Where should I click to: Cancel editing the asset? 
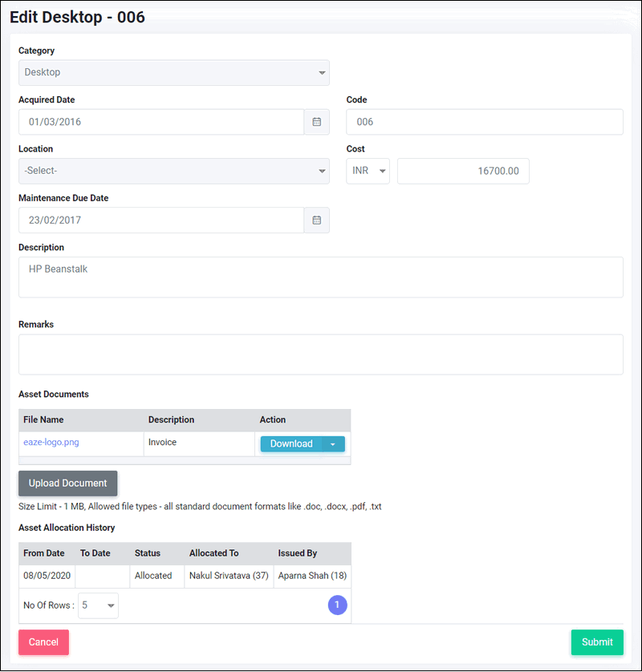coord(44,642)
